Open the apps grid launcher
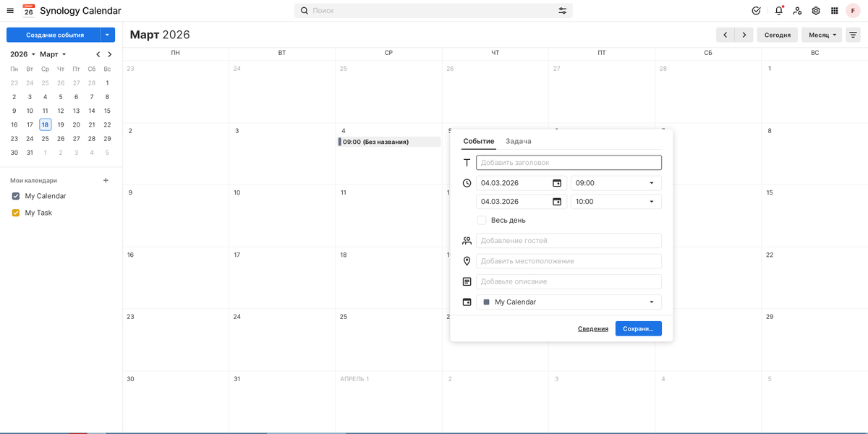 834,11
